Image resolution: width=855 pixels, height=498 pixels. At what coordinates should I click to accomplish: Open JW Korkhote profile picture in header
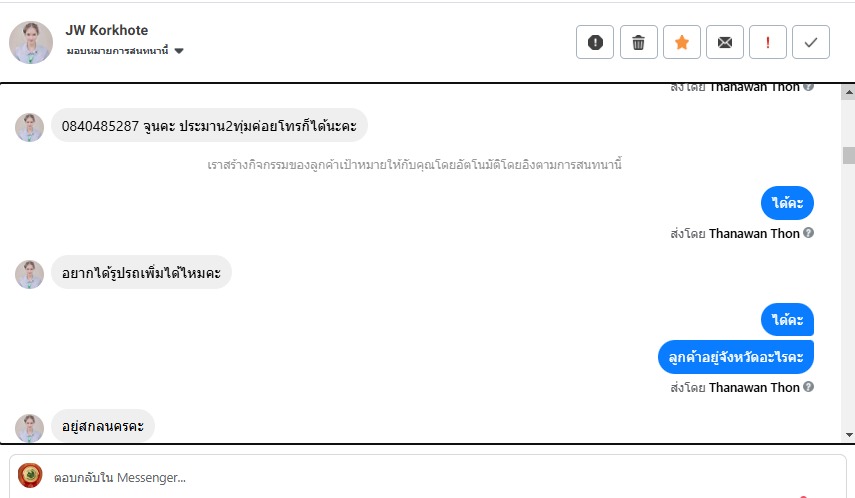click(30, 42)
